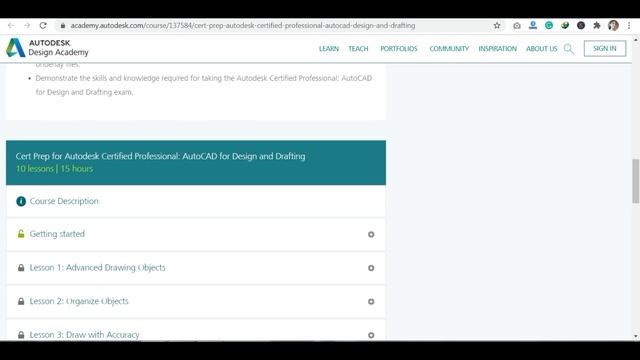The image size is (640, 360).
Task: Open the ABOUT US menu
Action: [542, 49]
